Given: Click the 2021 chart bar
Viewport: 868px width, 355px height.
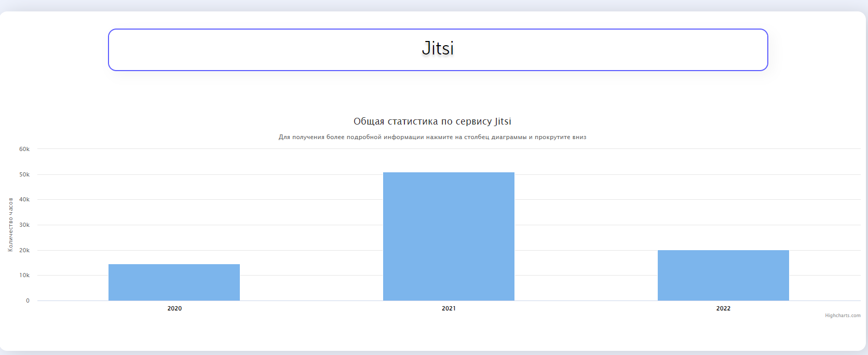Looking at the screenshot, I should [x=449, y=236].
